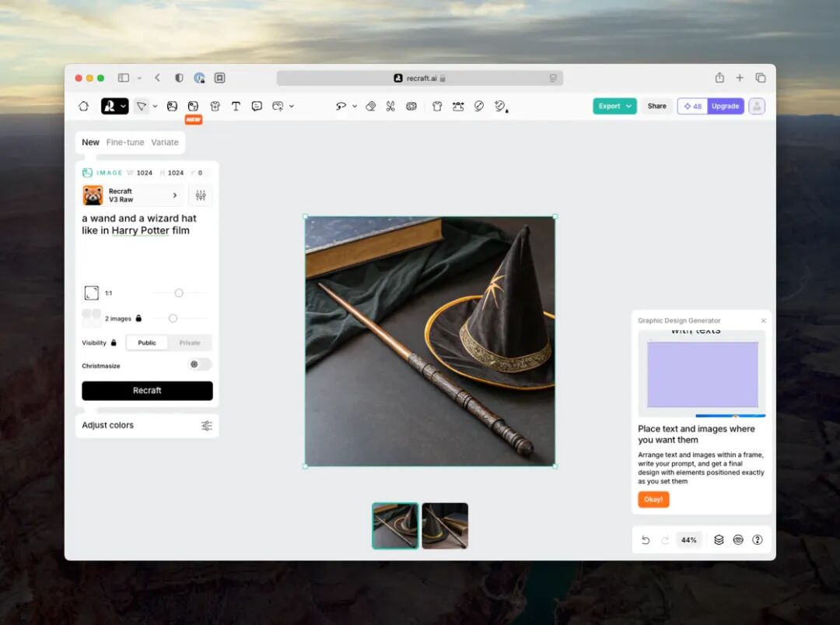Select the arrow pointer tool
The image size is (840, 625).
(141, 106)
